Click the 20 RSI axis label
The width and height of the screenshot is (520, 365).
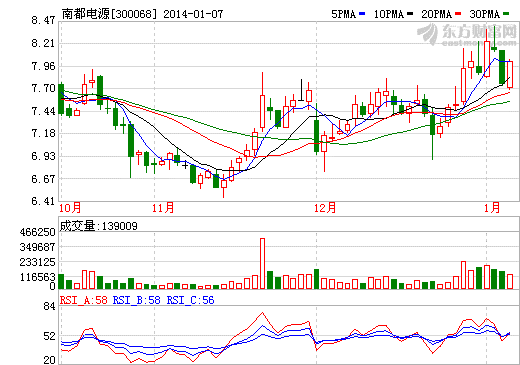49,360
